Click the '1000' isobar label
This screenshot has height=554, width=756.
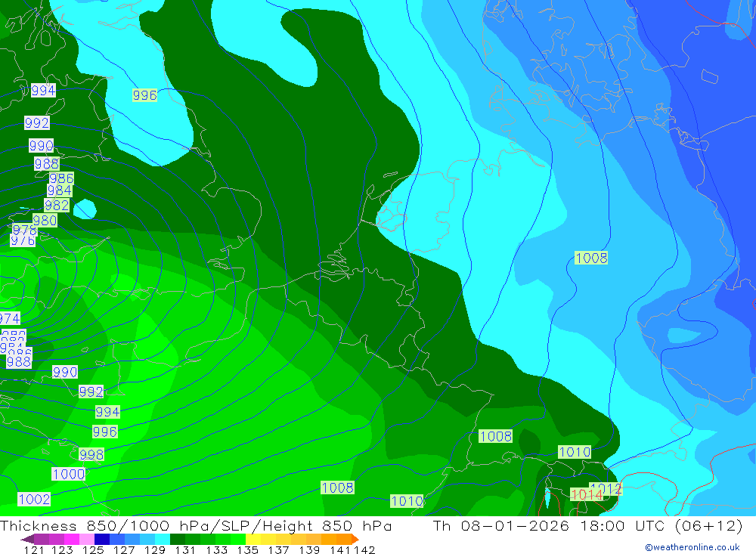[69, 475]
